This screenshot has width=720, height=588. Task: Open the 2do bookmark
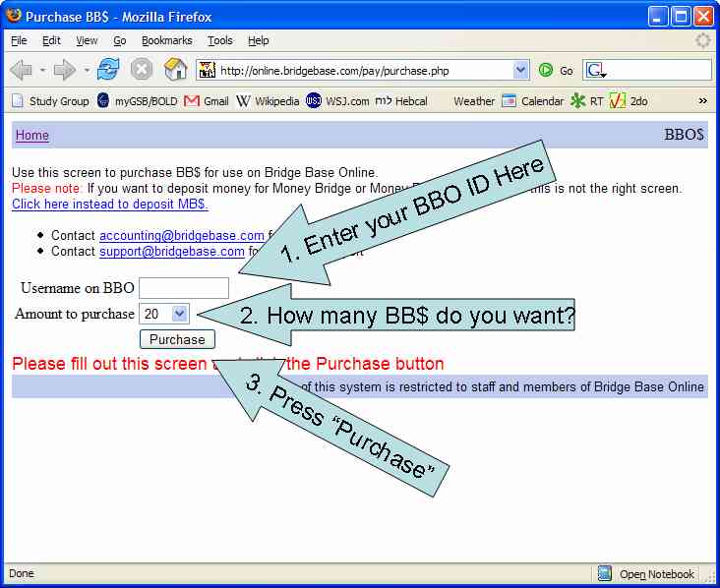[629, 101]
